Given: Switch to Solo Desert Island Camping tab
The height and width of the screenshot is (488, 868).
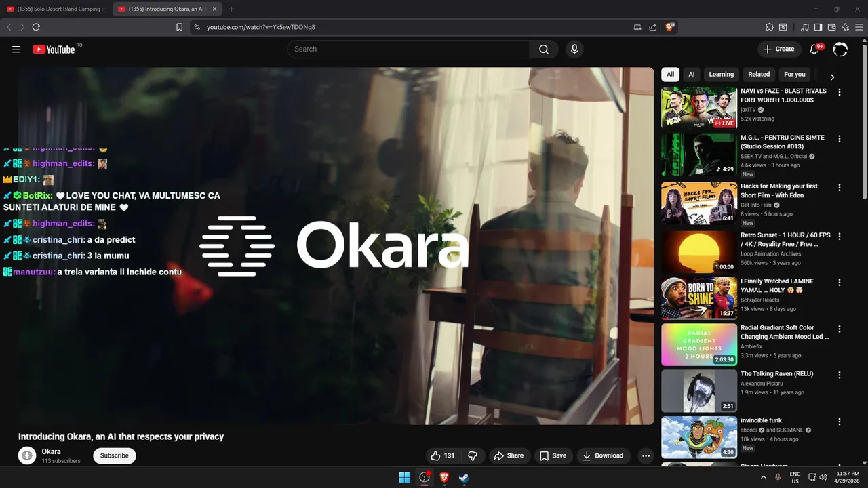Looking at the screenshot, I should point(56,9).
